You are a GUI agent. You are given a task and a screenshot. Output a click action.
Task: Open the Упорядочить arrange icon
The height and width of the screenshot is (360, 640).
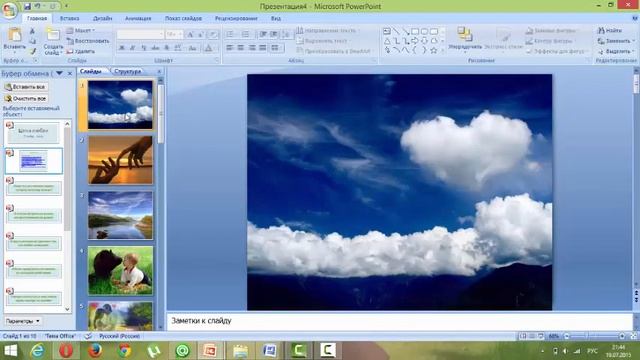464,34
